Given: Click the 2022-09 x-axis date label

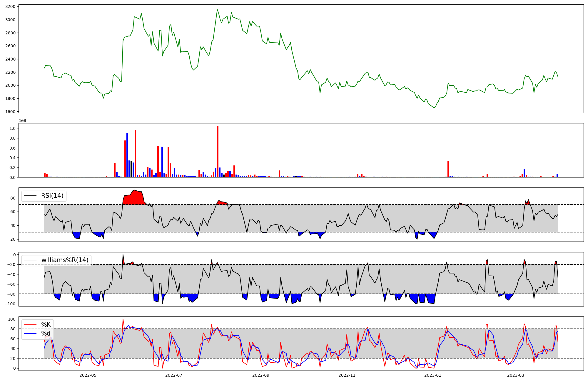Looking at the screenshot, I should (x=261, y=375).
